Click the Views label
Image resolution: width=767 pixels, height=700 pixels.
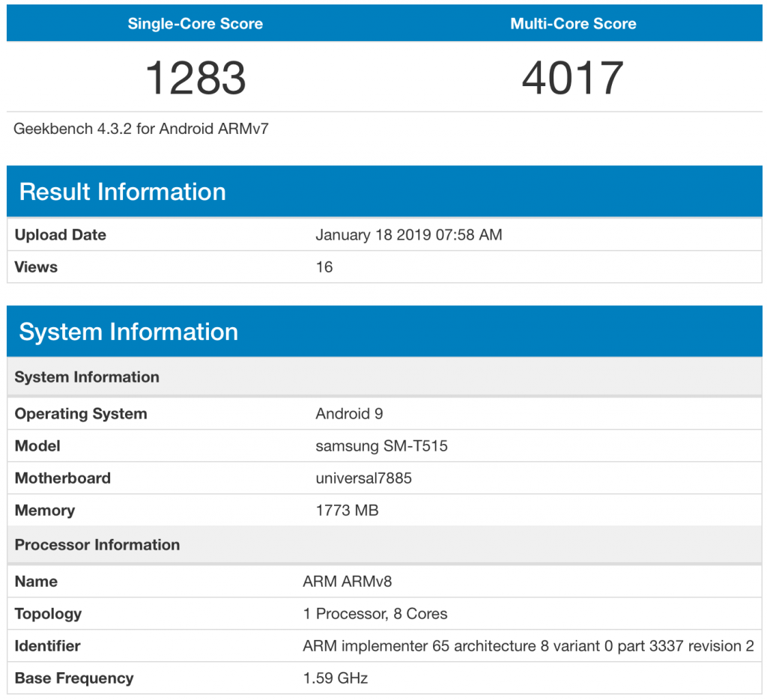point(36,267)
